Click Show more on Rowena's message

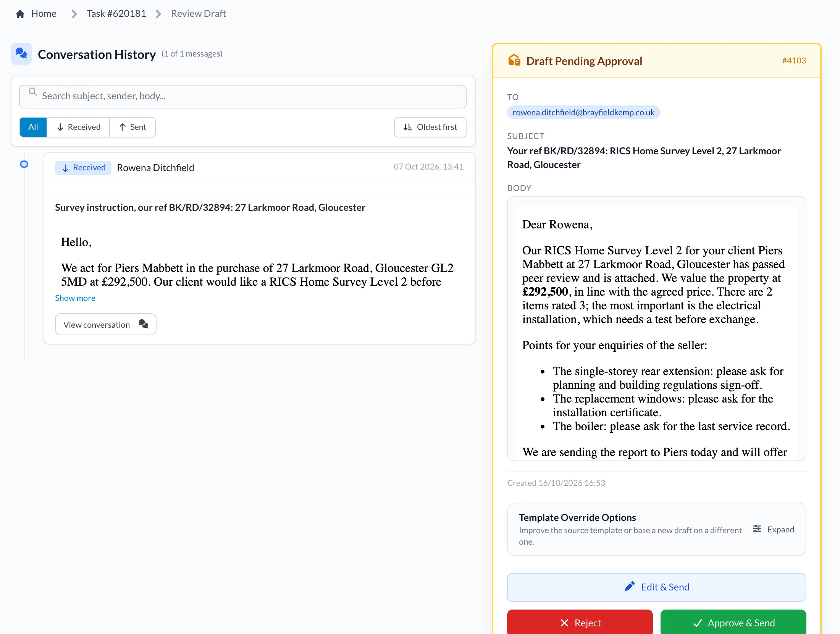(x=75, y=298)
